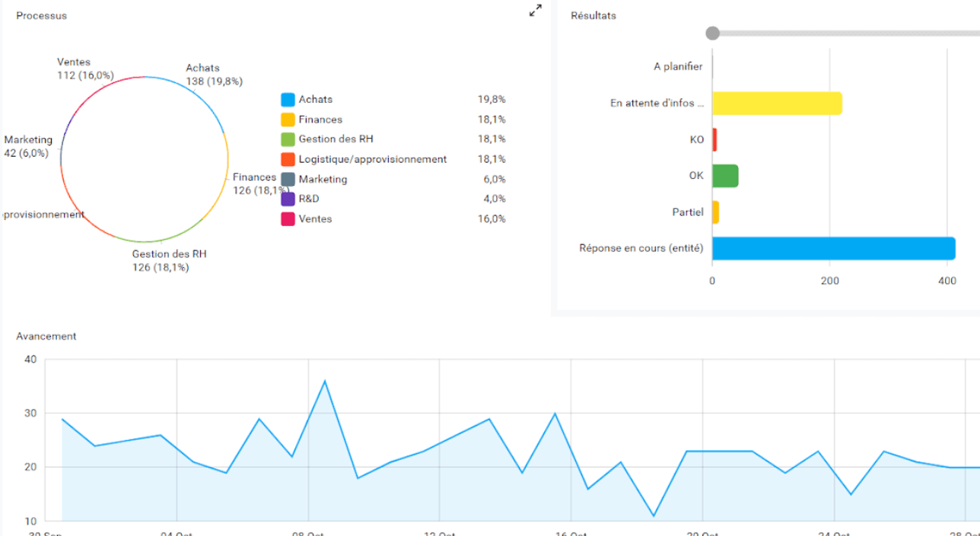Click the Résultats range slider handle

tap(712, 33)
